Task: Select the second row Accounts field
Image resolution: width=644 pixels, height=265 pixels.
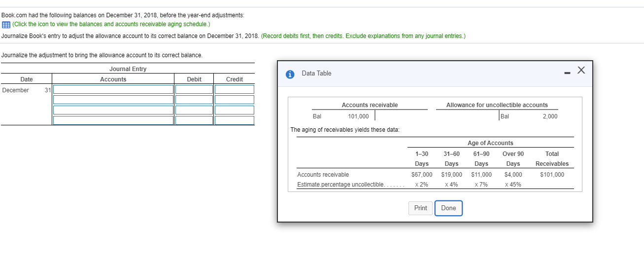Action: coord(113,100)
